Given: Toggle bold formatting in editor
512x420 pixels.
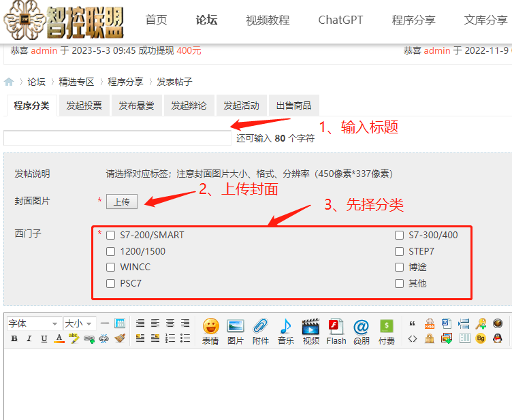Looking at the screenshot, I should click(x=13, y=338).
